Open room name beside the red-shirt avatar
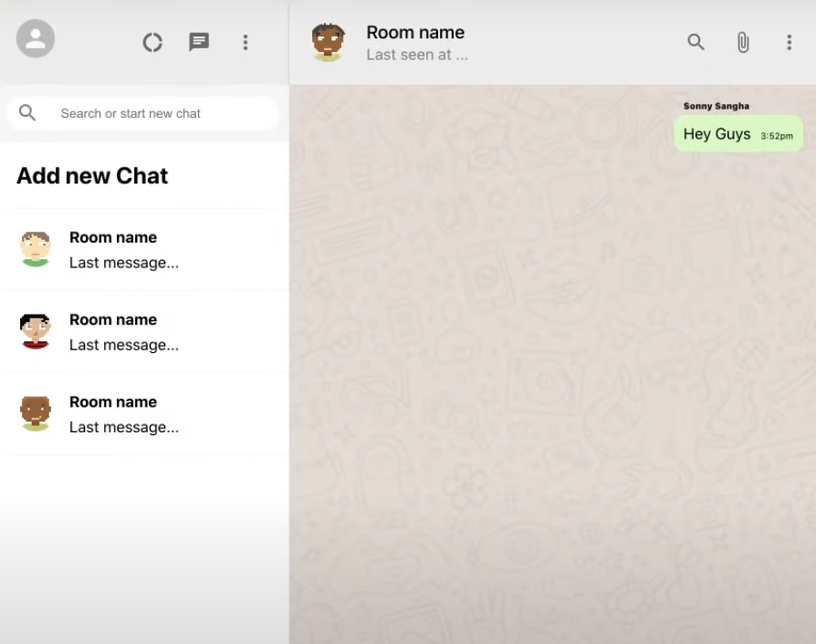This screenshot has width=816, height=644. pos(113,319)
